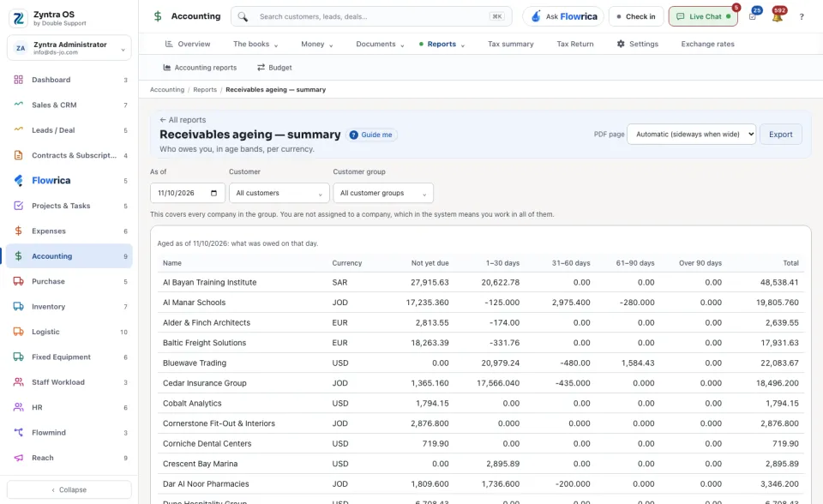
Task: Click the Guide me button
Action: coord(371,135)
